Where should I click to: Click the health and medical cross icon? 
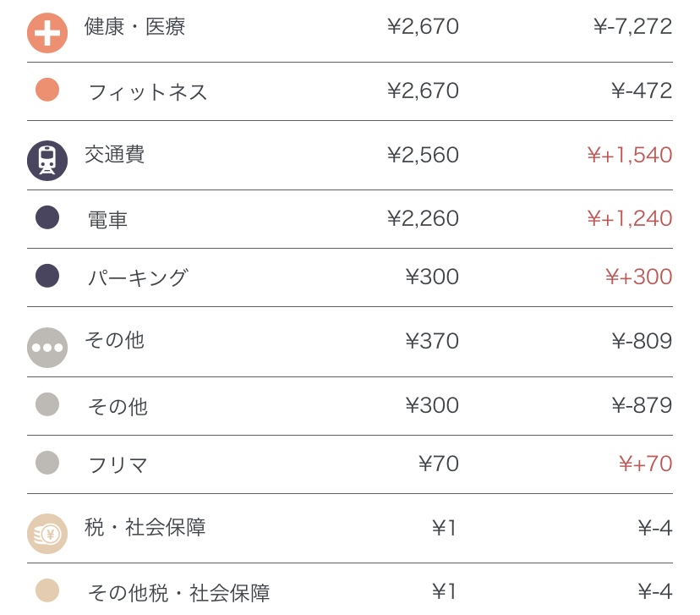click(x=47, y=33)
